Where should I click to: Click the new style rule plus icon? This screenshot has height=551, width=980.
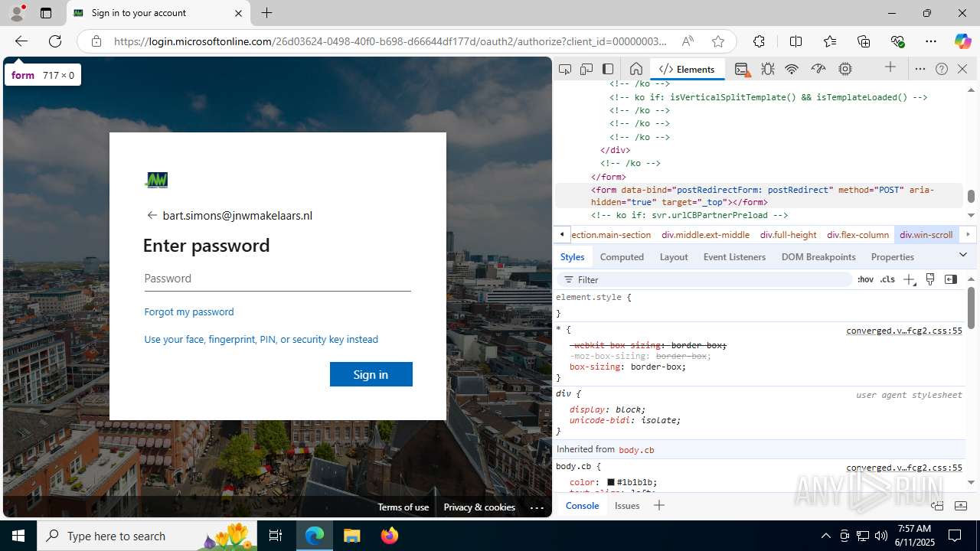point(909,279)
